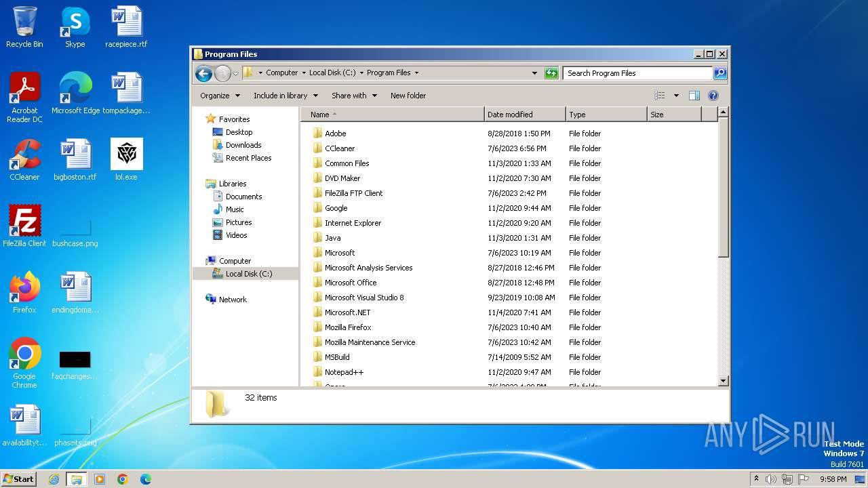The width and height of the screenshot is (868, 488).
Task: Launch Microsoft Edge desktop shortcut
Action: coord(75,94)
